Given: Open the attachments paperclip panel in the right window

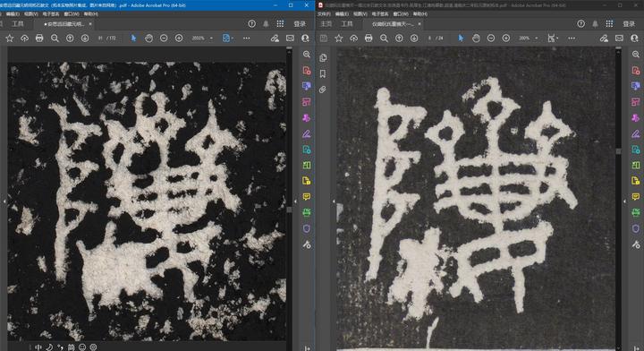Looking at the screenshot, I should pos(323,90).
